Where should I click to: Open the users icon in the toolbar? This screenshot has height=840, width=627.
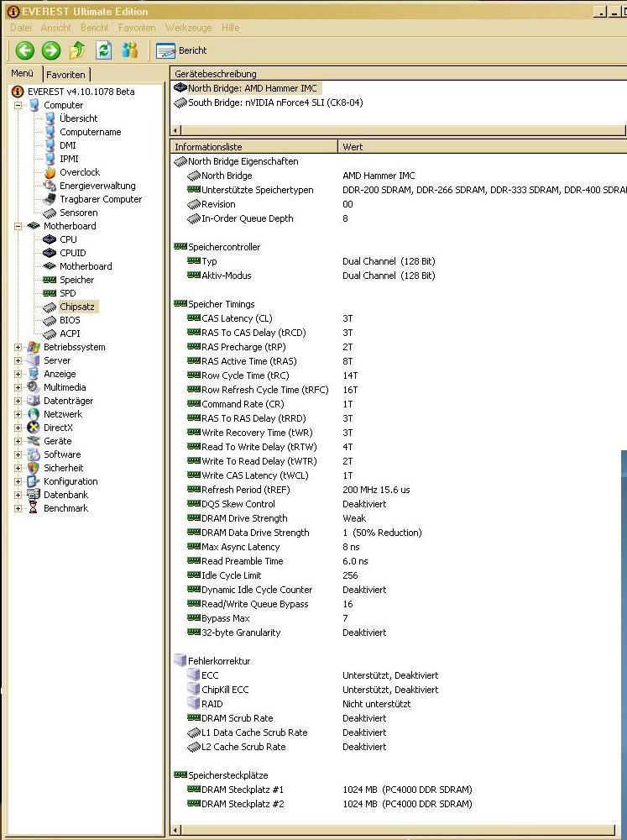click(129, 50)
